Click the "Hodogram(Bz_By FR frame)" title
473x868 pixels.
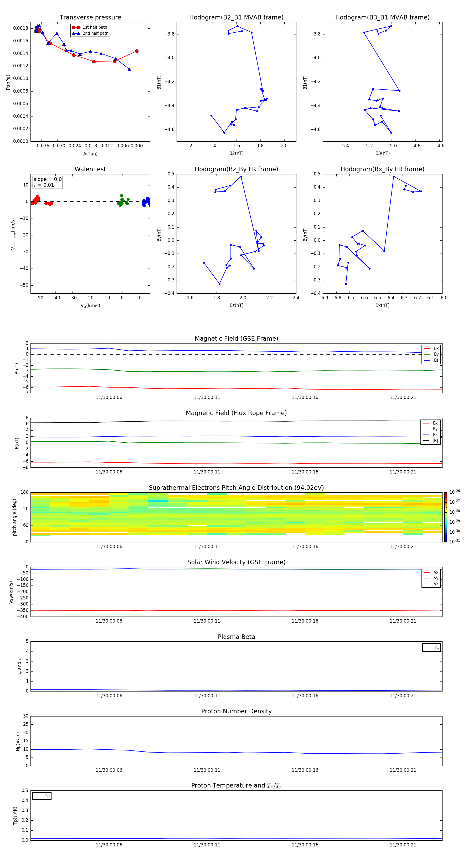pos(236,169)
